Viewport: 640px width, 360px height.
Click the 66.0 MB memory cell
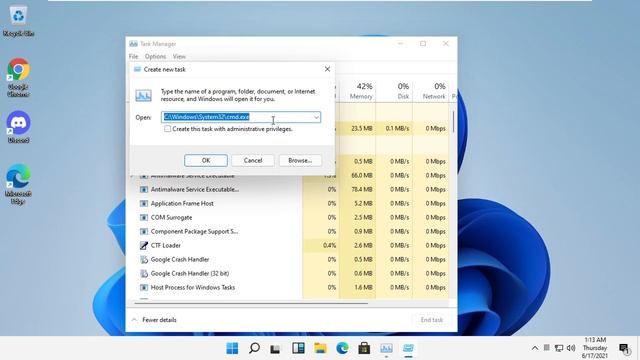pos(358,176)
